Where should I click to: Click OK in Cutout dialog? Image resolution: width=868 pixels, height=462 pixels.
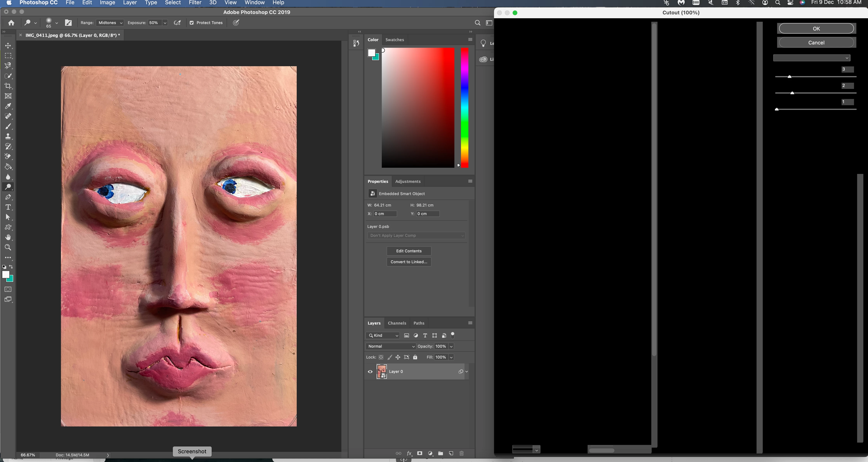(x=816, y=29)
